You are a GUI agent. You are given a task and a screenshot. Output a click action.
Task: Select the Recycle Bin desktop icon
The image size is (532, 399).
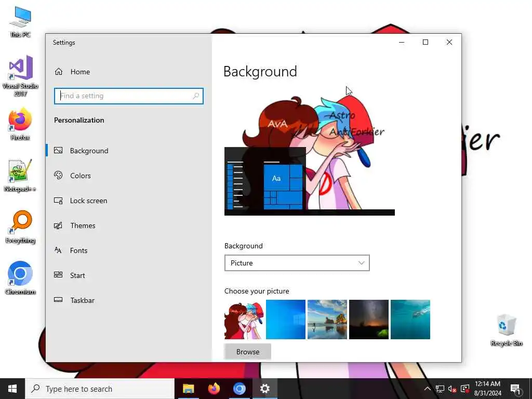click(506, 330)
